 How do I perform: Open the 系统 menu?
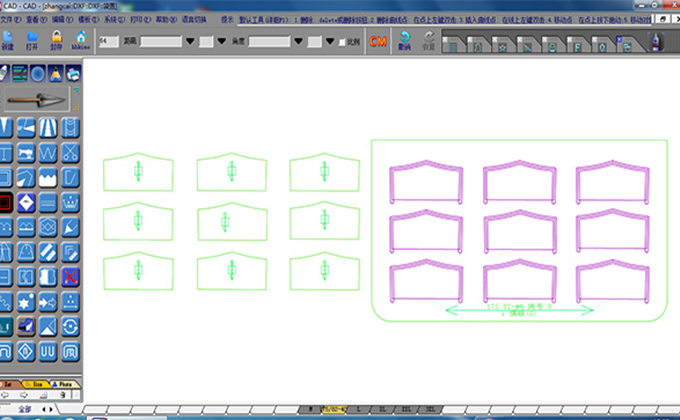[114, 20]
